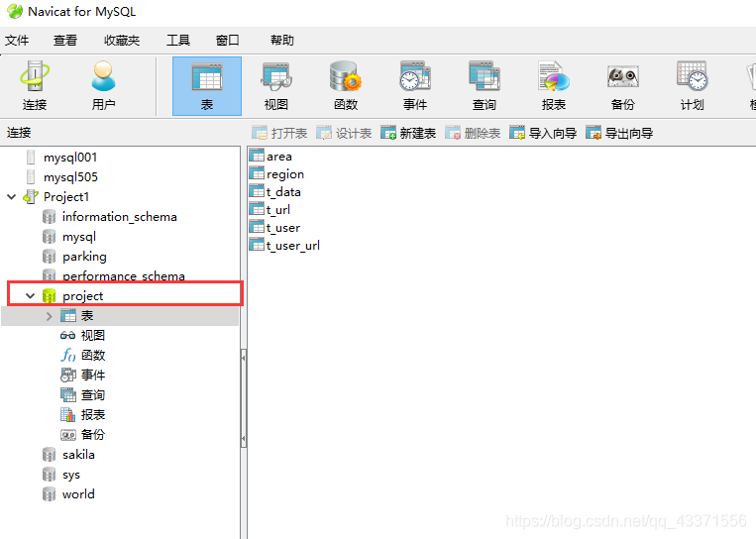Select the 视图 node under project
Viewport: 756px width, 539px height.
[x=93, y=336]
